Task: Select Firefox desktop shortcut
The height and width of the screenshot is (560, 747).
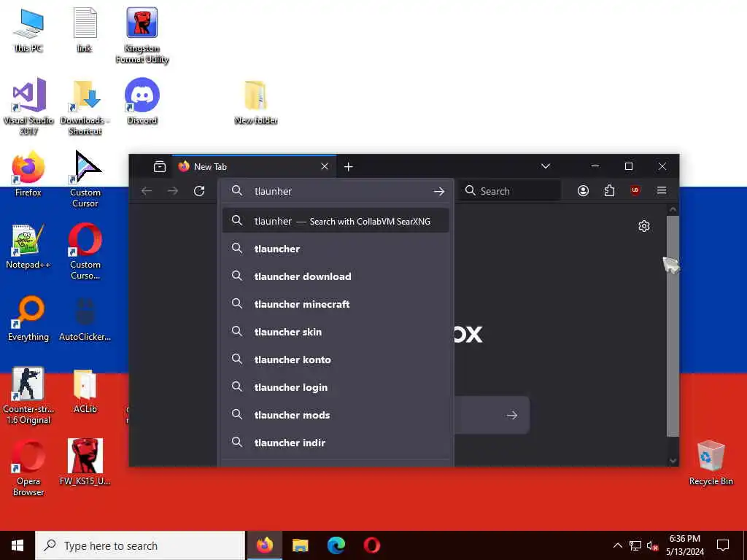Action: (28, 174)
